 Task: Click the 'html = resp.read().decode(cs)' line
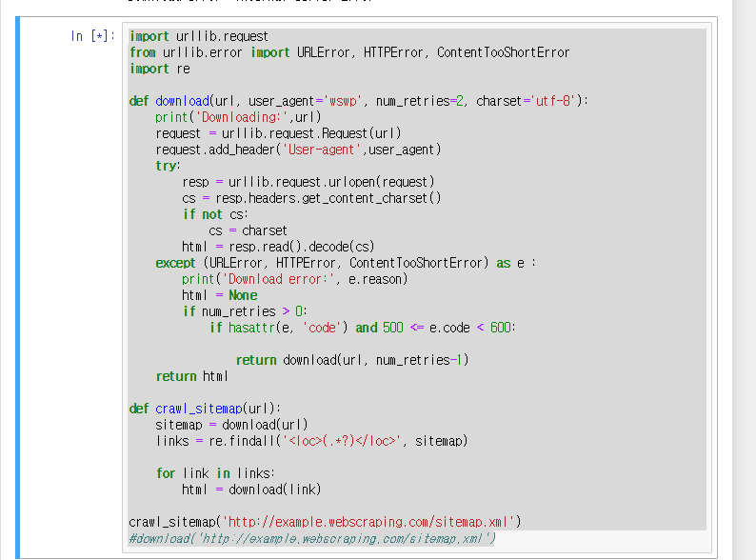click(x=278, y=247)
